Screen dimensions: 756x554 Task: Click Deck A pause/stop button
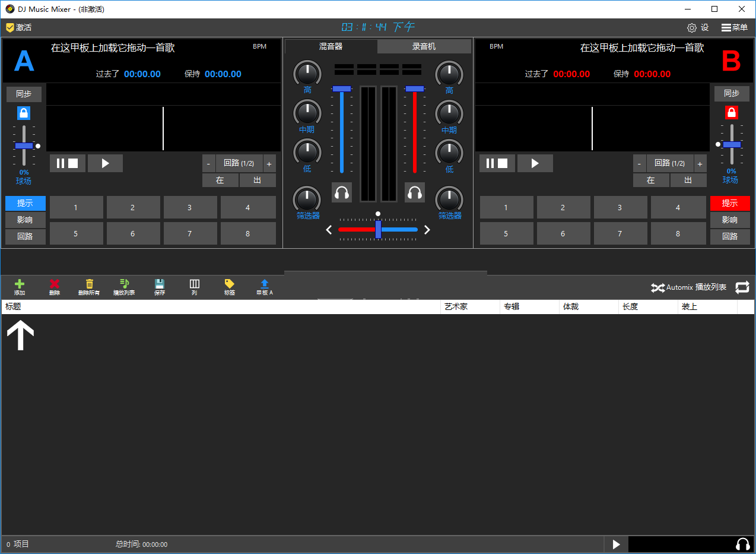68,163
